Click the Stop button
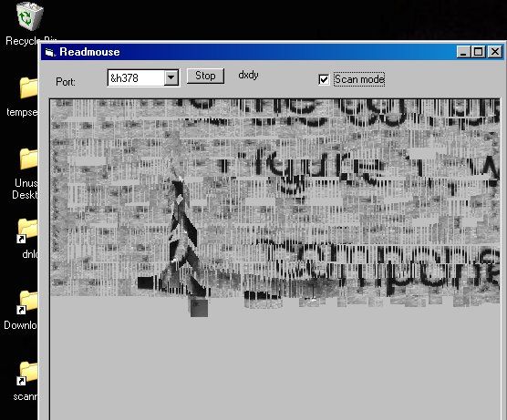 pyautogui.click(x=205, y=76)
